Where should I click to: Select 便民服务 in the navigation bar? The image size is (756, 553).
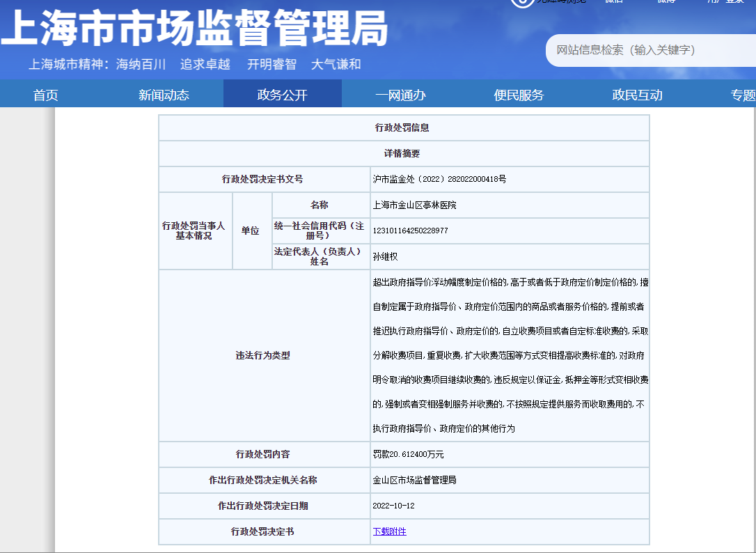[x=519, y=95]
